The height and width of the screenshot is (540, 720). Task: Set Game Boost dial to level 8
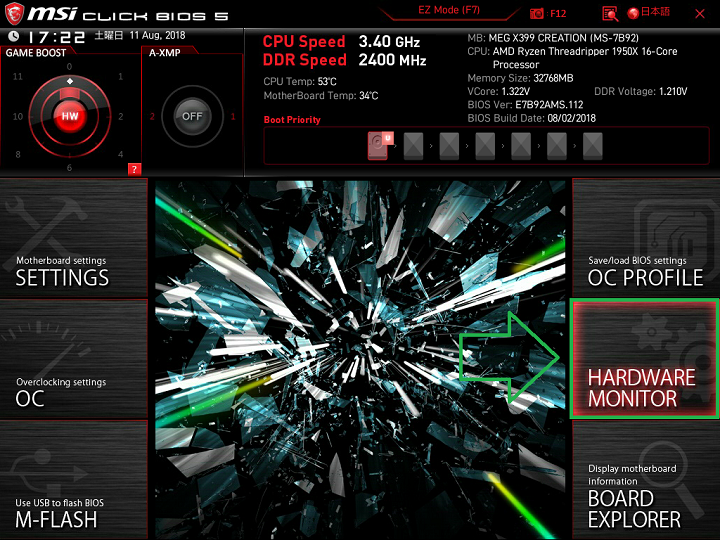point(18,154)
